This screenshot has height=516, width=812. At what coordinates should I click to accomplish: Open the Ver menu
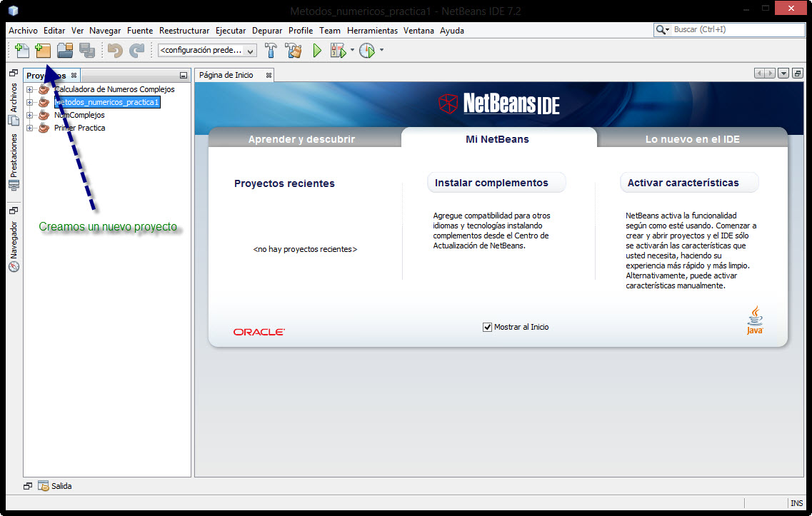pos(77,31)
